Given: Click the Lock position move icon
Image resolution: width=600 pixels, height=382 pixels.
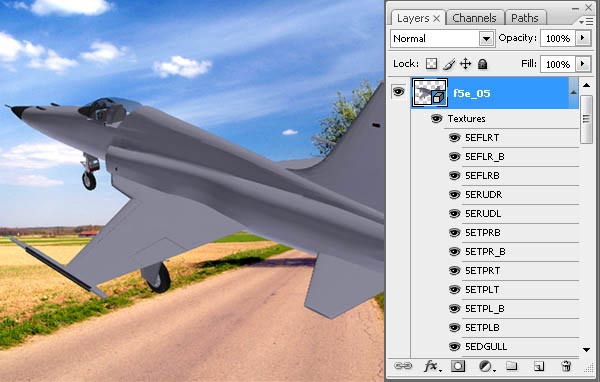Looking at the screenshot, I should click(x=465, y=64).
